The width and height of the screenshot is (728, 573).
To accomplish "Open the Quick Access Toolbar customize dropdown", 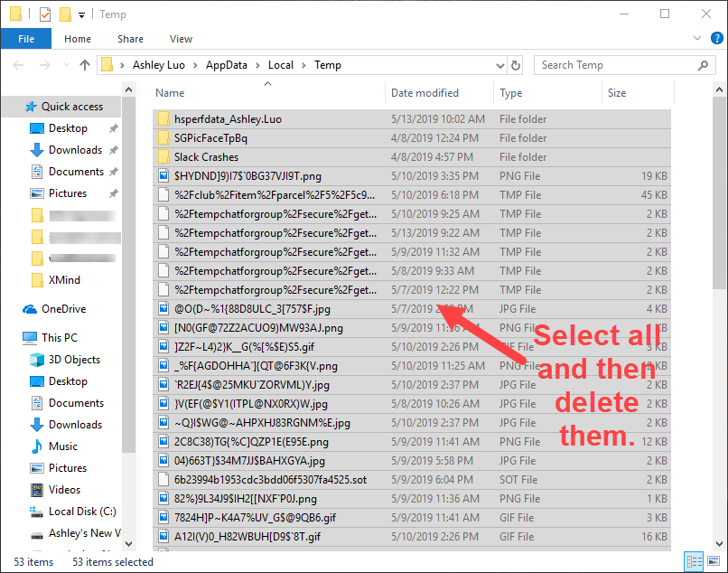I will (81, 15).
